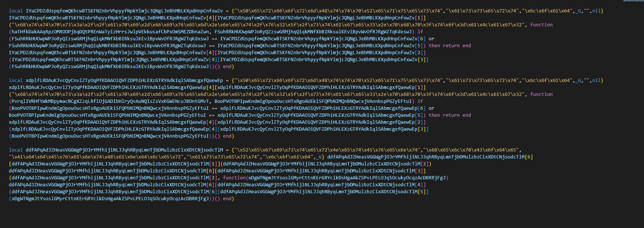
Task: Click '_G' inside the IYaCPDZdUspq… table declaration
Action: 578,11
